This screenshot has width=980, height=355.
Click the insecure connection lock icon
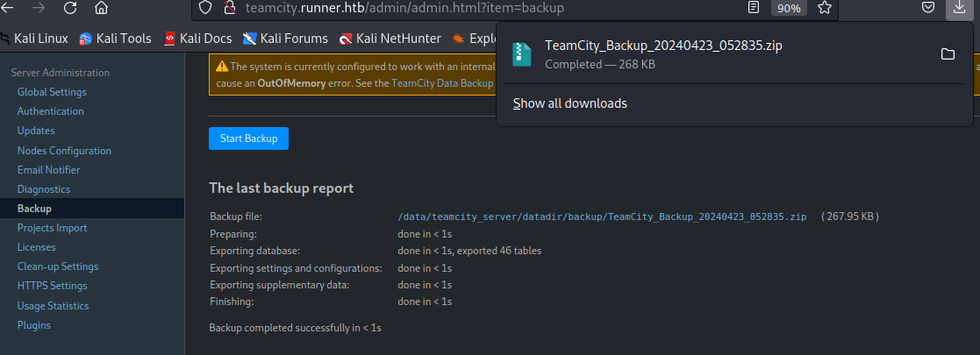tap(229, 8)
